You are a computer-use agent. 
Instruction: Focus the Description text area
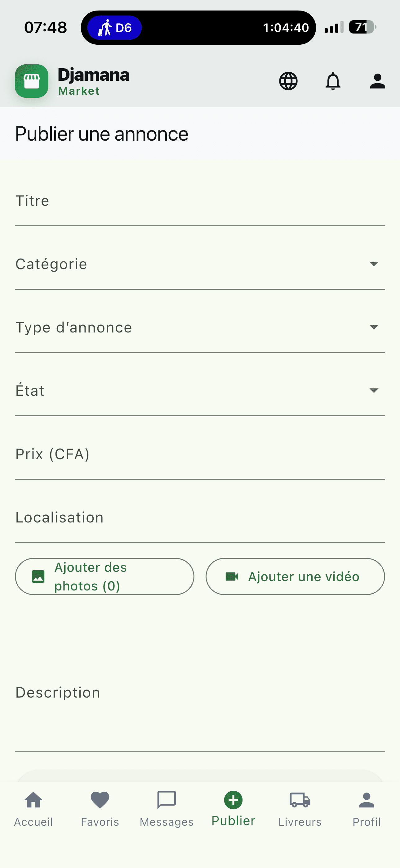(200, 693)
